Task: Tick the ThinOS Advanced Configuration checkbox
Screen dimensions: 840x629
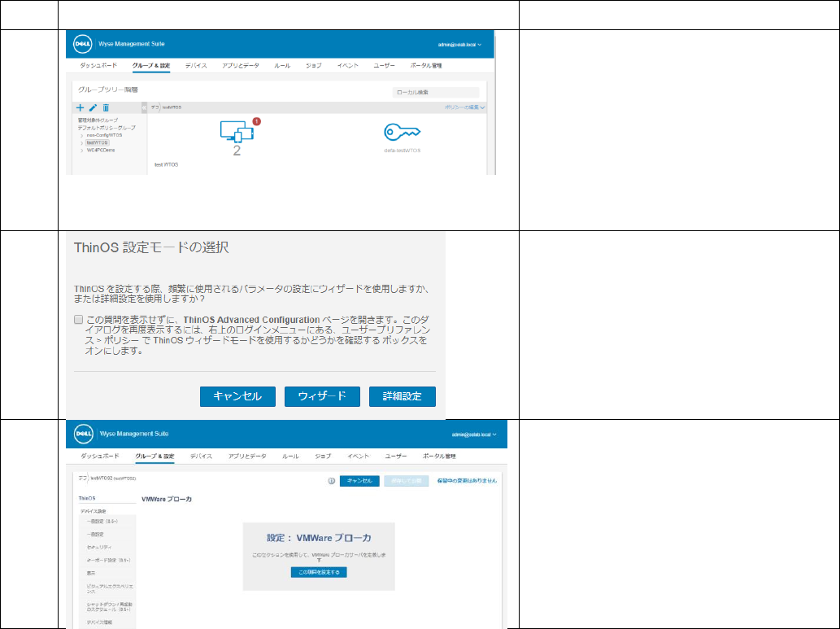Action: click(79, 320)
